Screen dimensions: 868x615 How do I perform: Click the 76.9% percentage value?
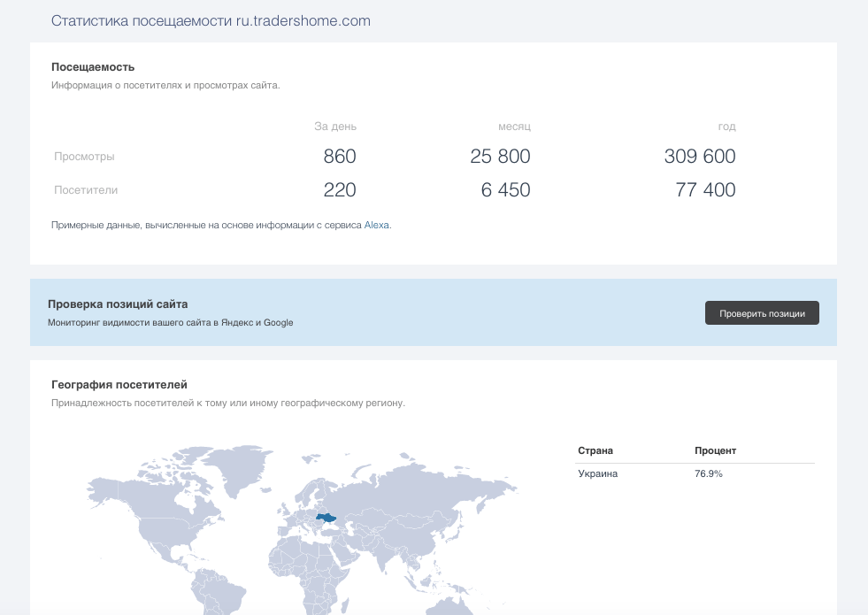point(709,473)
